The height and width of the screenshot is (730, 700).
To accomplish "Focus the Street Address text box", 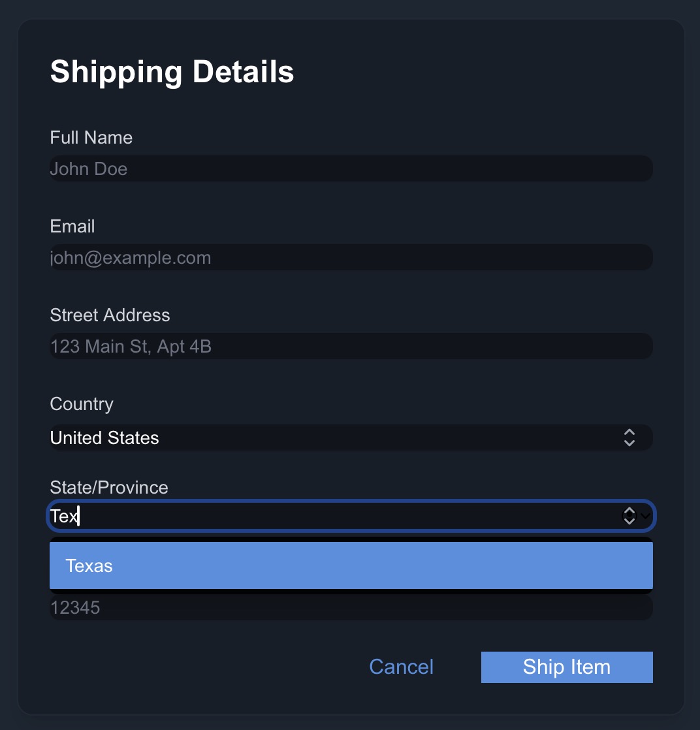I will tap(351, 346).
